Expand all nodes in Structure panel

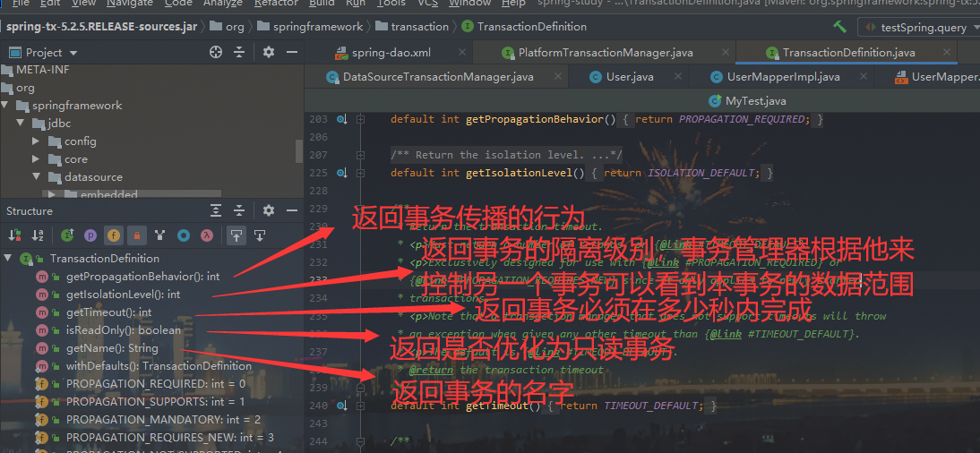click(216, 210)
